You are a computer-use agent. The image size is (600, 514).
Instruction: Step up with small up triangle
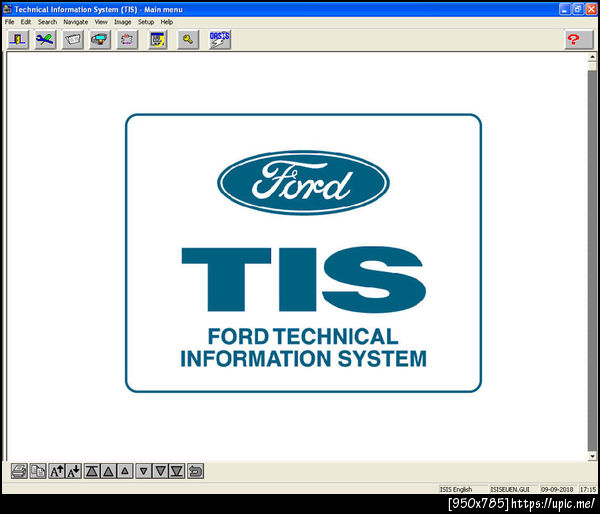click(125, 471)
